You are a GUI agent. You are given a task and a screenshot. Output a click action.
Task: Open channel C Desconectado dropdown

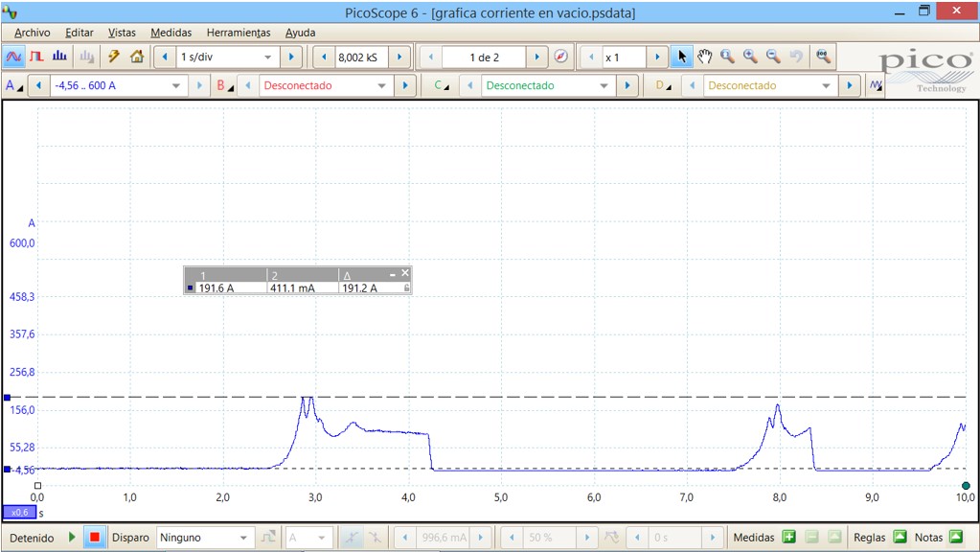tap(604, 85)
